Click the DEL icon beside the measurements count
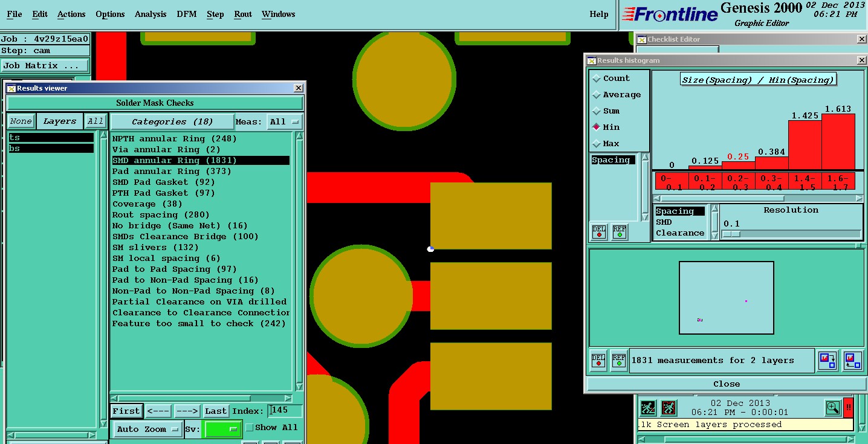The image size is (868, 444). (598, 361)
